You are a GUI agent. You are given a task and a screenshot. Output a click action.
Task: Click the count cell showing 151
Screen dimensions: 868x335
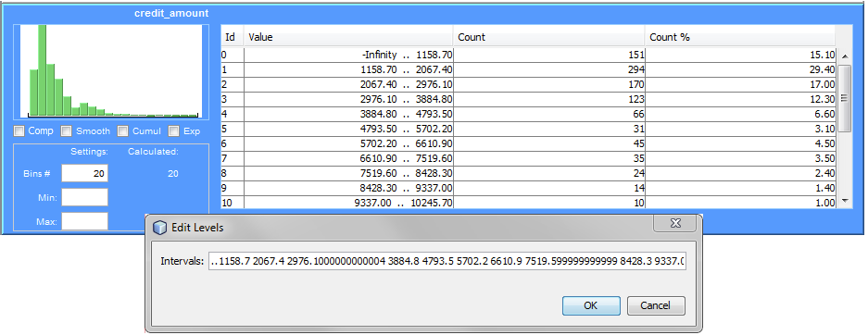click(549, 56)
